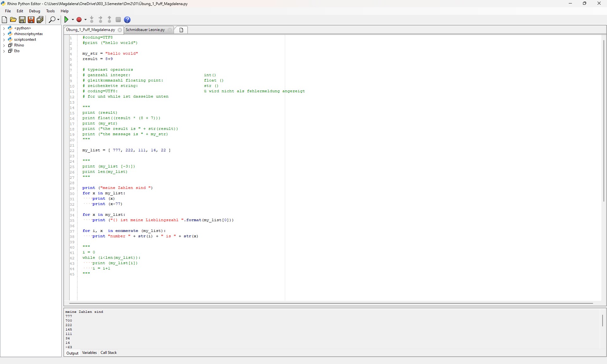Click the red breakpoint circle icon

[79, 20]
